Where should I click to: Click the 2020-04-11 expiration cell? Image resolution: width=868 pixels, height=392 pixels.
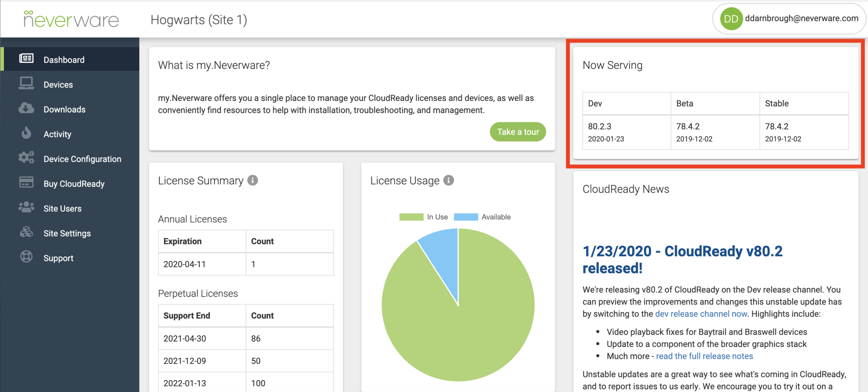(202, 264)
